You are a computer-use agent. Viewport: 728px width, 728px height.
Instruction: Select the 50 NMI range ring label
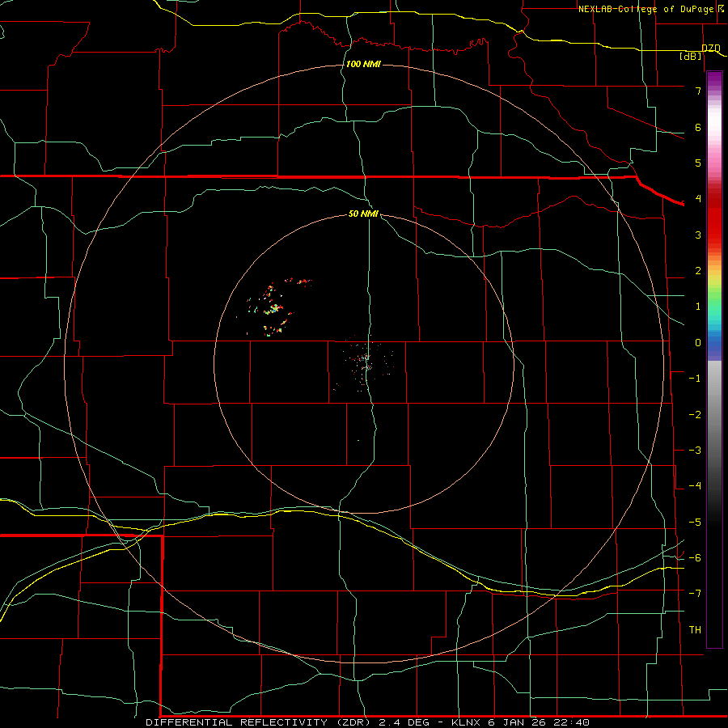(363, 214)
